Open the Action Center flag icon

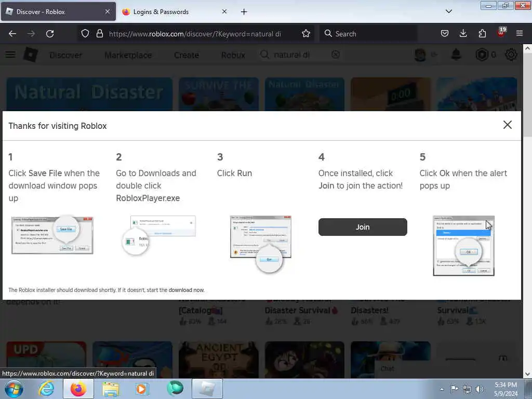coord(454,389)
